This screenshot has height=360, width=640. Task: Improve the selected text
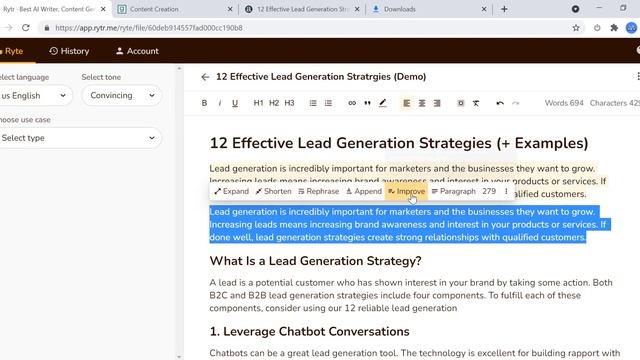(x=407, y=191)
